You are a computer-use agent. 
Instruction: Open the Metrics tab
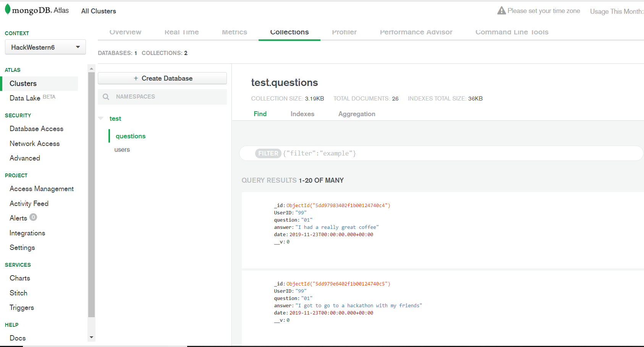pos(235,32)
